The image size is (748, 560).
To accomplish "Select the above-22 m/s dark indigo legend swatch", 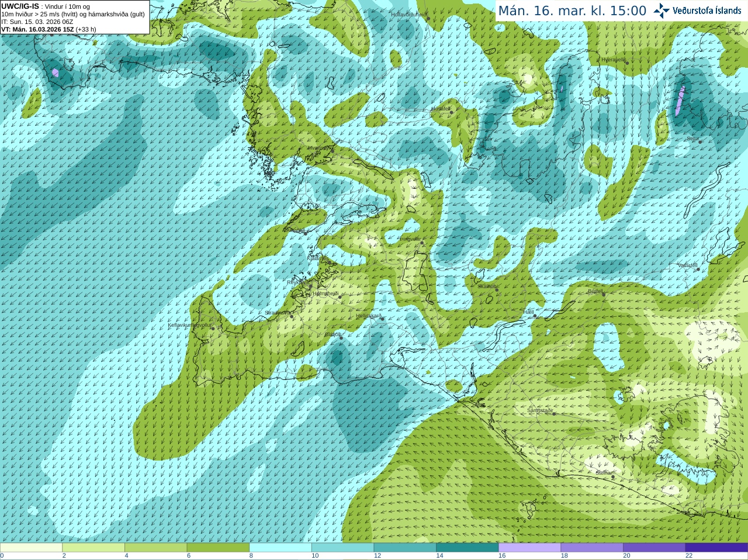I will 716,548.
